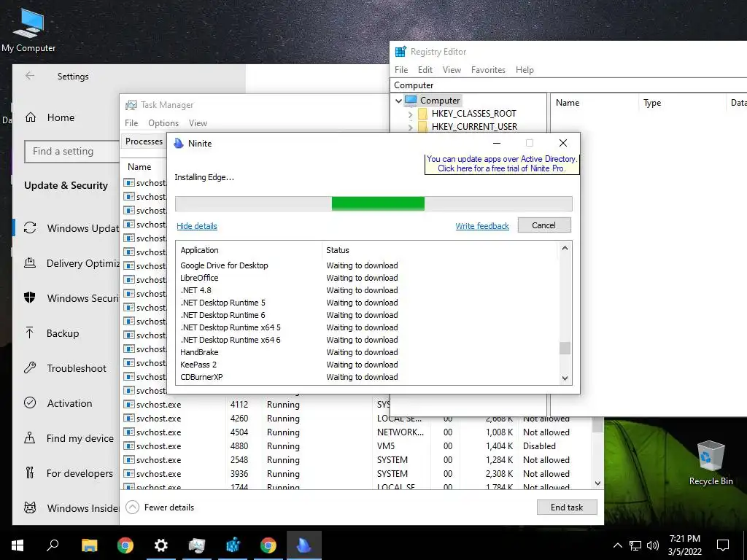
Task: Open Task Manager Options menu
Action: [x=163, y=122]
